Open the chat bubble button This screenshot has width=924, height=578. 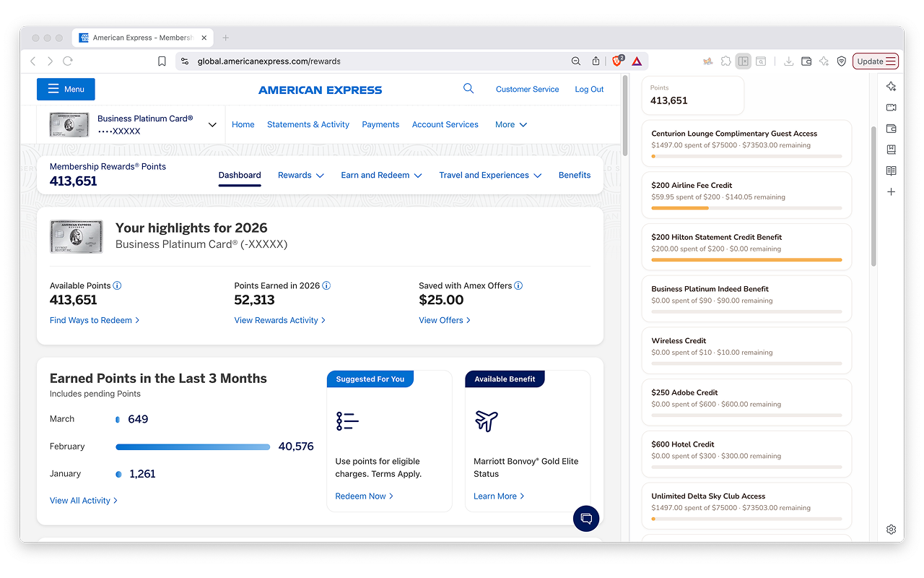click(586, 518)
